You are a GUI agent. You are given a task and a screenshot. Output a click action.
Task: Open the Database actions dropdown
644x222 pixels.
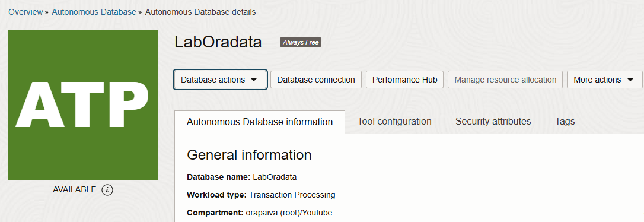(x=221, y=80)
